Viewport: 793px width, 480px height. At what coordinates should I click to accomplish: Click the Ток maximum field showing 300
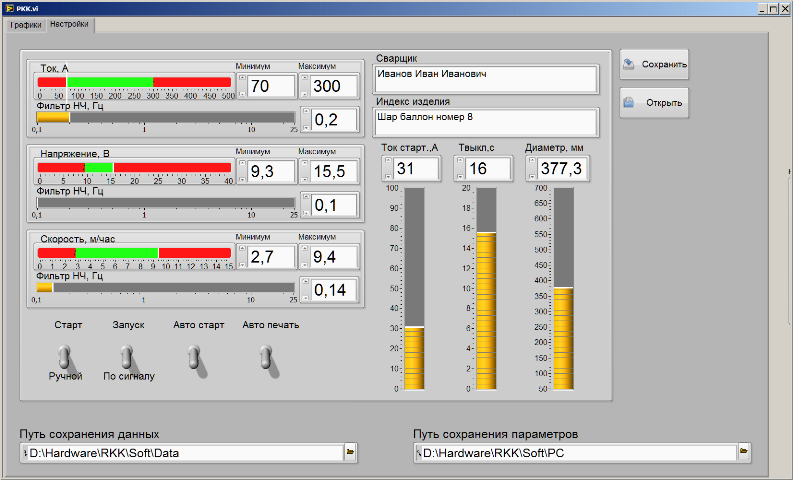334,86
